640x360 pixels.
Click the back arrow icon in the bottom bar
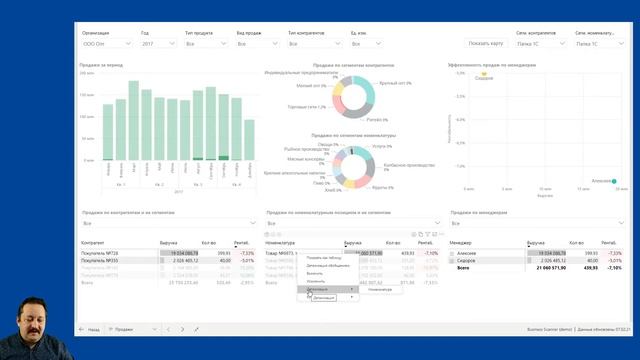tap(81, 329)
